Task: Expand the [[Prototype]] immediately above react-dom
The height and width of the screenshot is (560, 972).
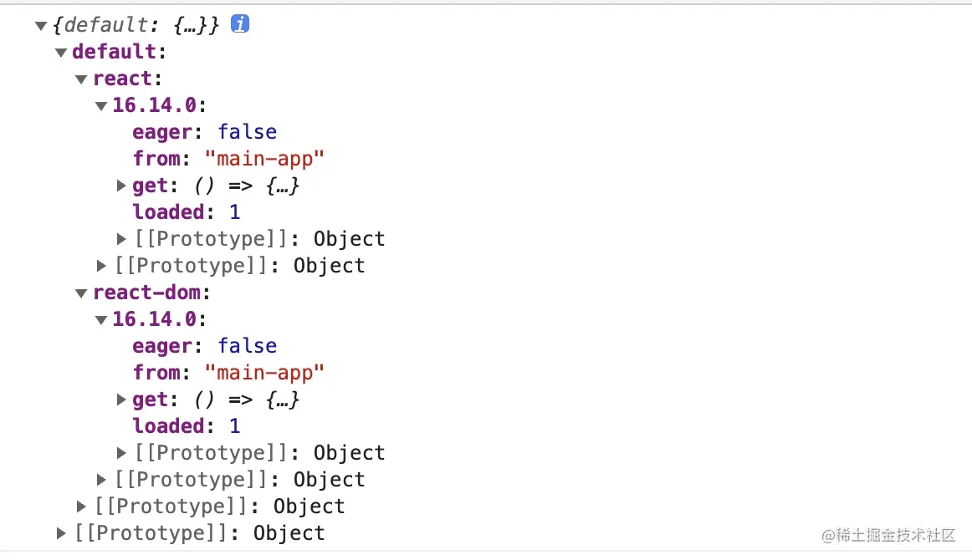Action: tap(102, 266)
